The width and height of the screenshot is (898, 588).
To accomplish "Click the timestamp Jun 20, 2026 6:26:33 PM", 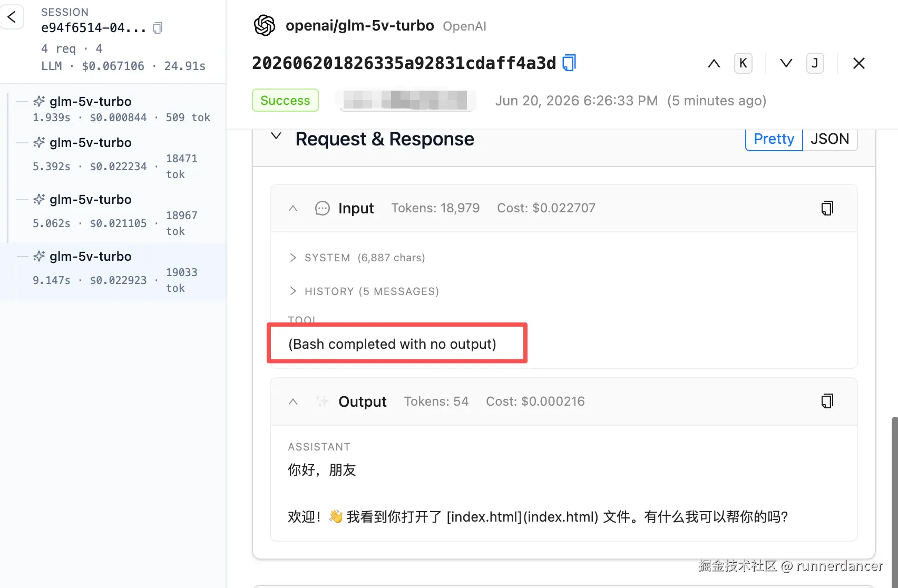I will [577, 101].
